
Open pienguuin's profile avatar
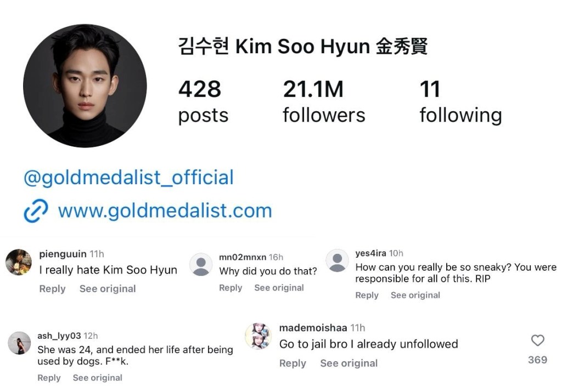click(19, 262)
